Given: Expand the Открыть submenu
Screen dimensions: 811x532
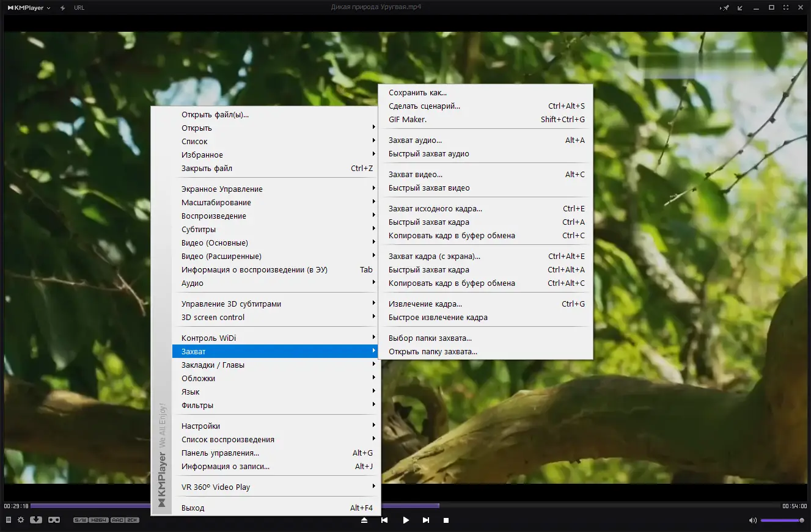Looking at the screenshot, I should point(274,128).
